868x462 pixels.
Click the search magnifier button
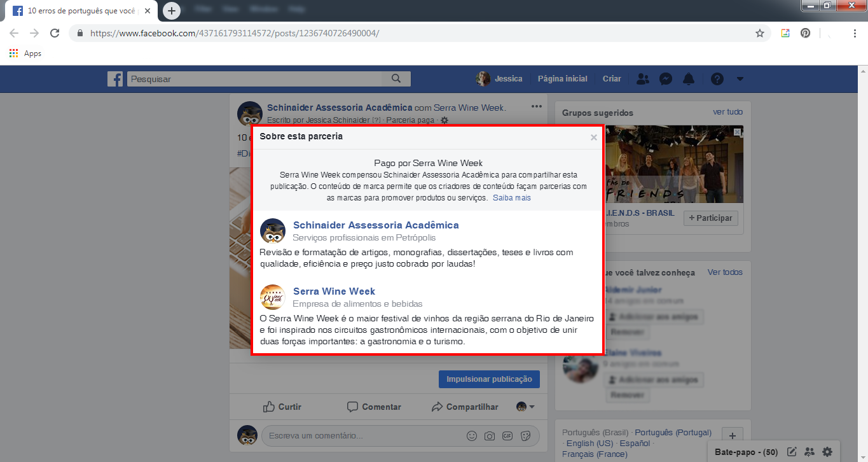coord(396,79)
